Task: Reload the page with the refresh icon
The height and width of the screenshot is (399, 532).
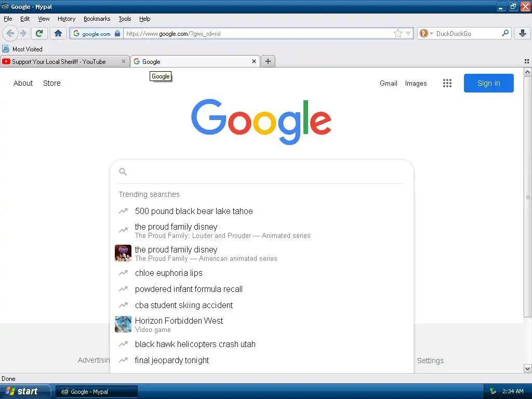Action: tap(39, 33)
